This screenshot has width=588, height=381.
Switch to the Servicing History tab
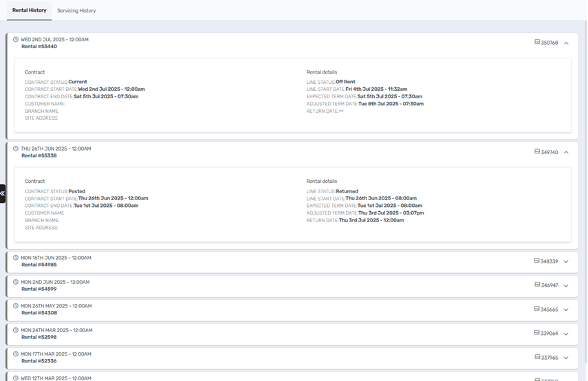(x=76, y=10)
